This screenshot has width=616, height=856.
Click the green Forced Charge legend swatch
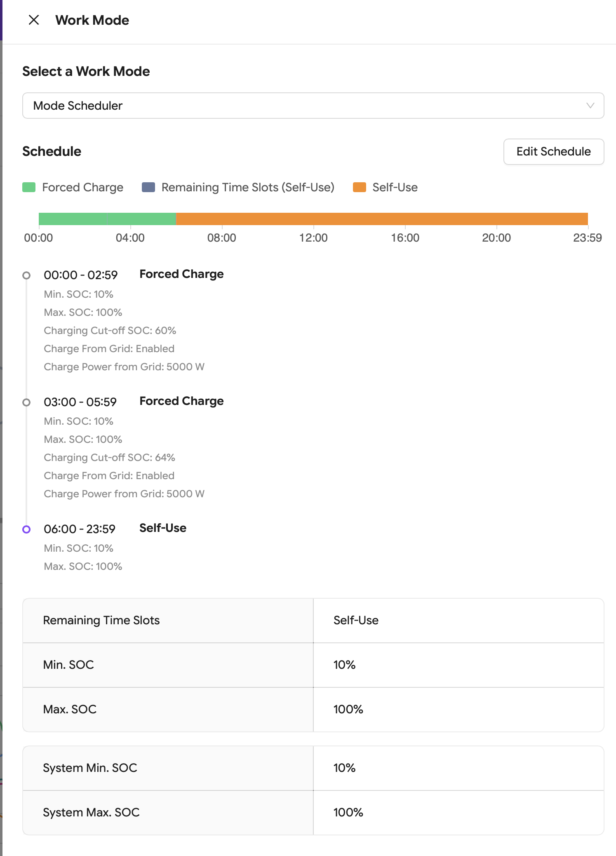click(x=29, y=187)
